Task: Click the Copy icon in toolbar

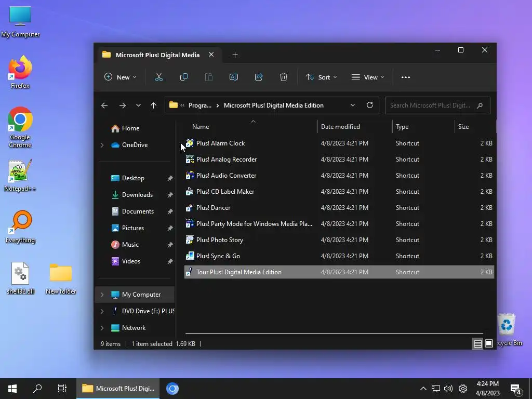Action: pyautogui.click(x=183, y=77)
